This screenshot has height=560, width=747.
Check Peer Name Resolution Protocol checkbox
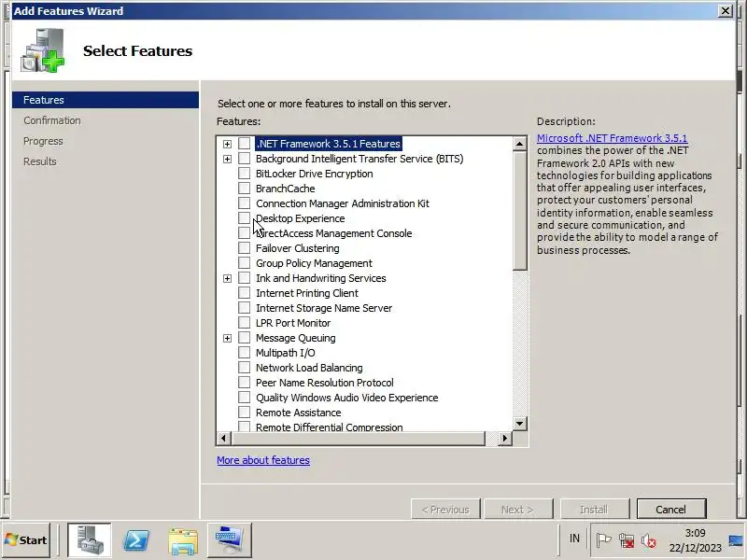(244, 383)
